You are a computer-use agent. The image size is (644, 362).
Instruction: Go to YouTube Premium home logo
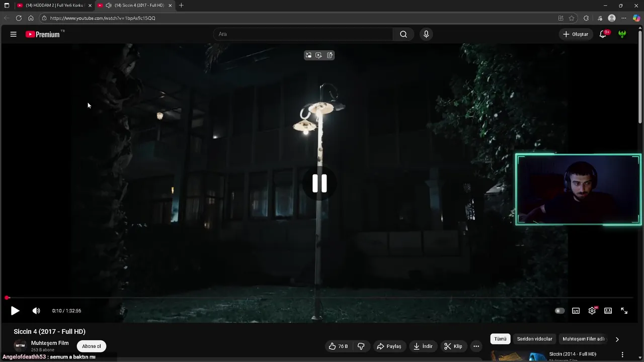pyautogui.click(x=43, y=34)
